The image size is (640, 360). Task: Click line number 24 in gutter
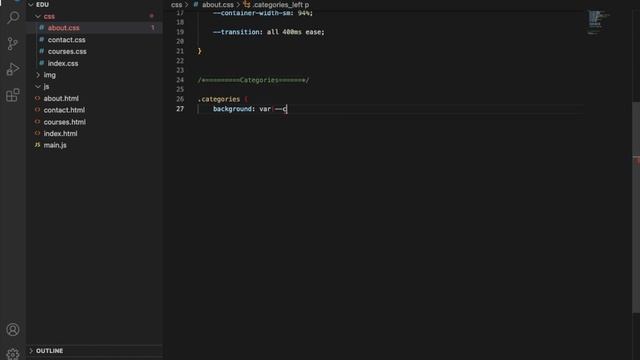pyautogui.click(x=180, y=80)
